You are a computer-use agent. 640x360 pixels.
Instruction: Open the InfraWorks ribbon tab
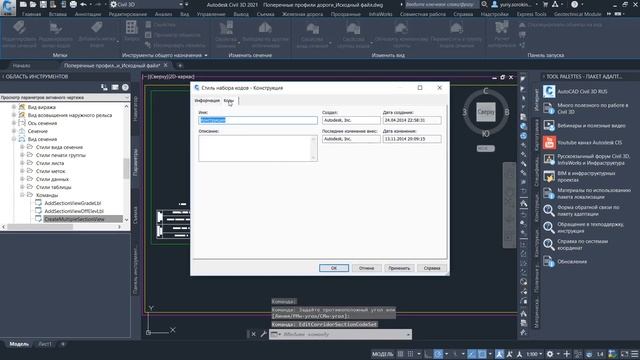pyautogui.click(x=380, y=14)
